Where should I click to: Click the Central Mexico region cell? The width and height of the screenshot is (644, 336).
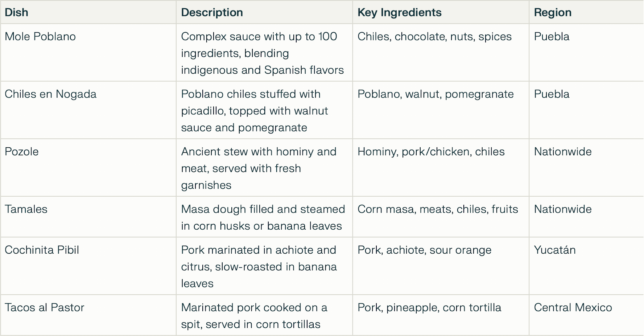pyautogui.click(x=586, y=315)
